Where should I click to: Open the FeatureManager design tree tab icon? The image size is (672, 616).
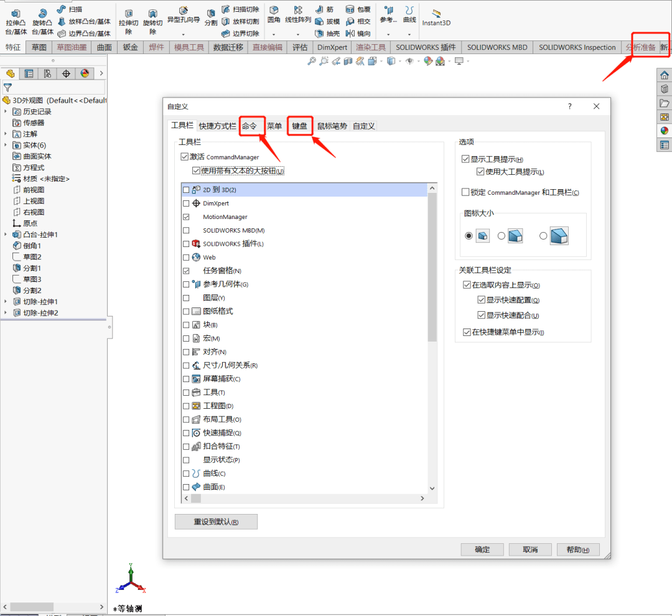click(11, 73)
